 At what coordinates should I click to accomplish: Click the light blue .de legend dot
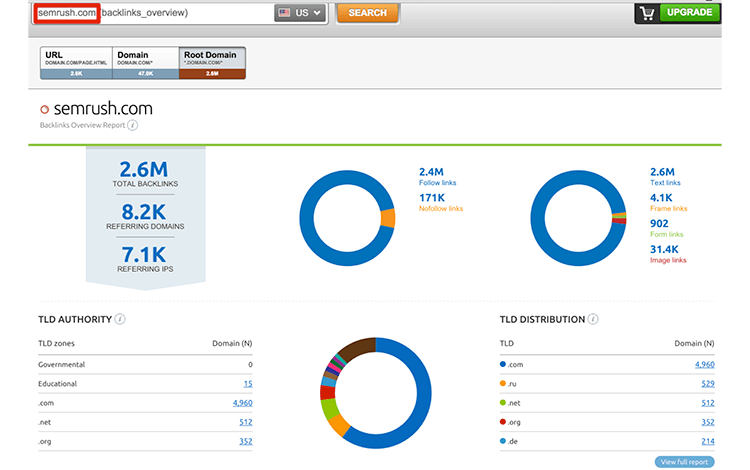(x=503, y=441)
